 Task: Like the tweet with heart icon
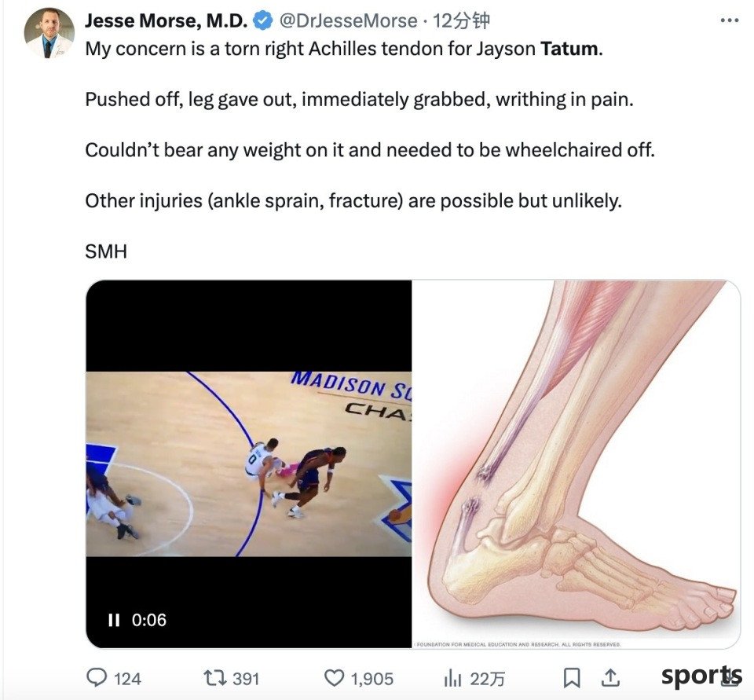[x=335, y=678]
